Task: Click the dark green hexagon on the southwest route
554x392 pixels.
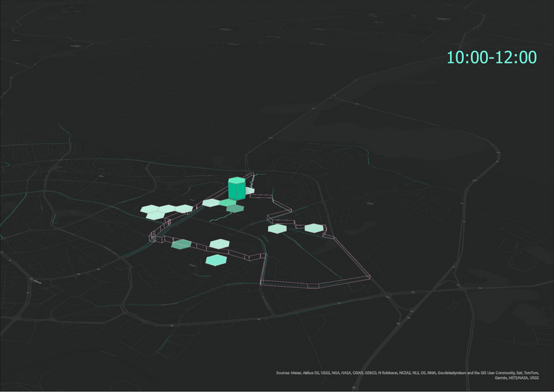Action: (181, 244)
